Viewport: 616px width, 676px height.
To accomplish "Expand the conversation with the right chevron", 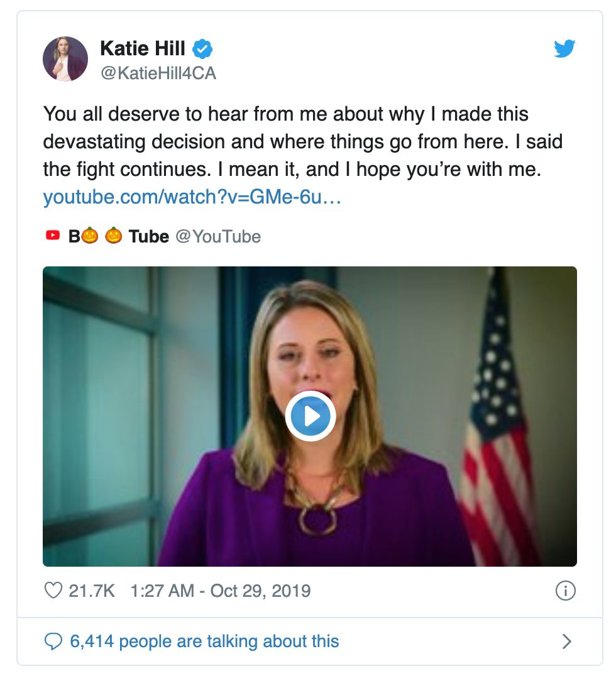I will coord(566,641).
